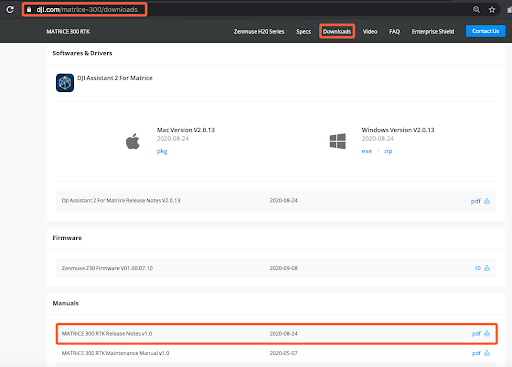This screenshot has width=512, height=367.
Task: Click the DJI Assistant 2 app icon
Action: [65, 83]
